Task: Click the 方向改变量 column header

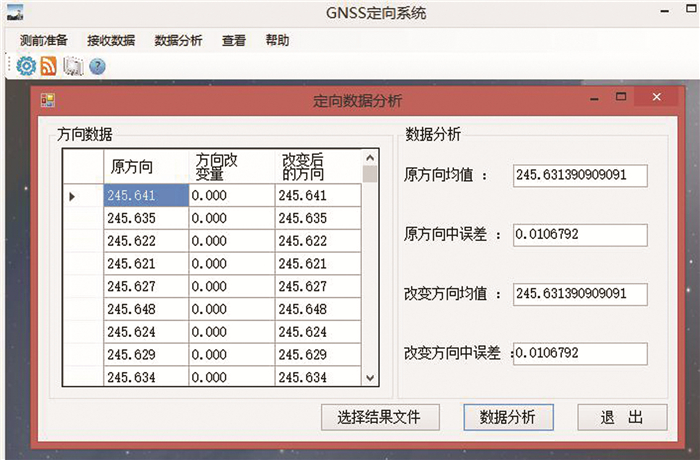Action: point(232,167)
